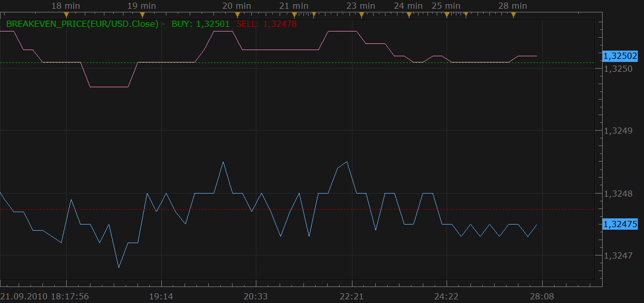Select the 28 min timeline marker
644x303 pixels.
tap(513, 15)
